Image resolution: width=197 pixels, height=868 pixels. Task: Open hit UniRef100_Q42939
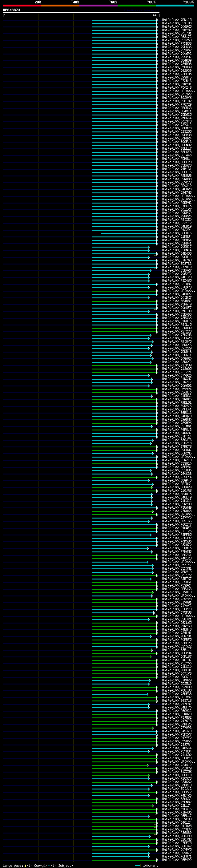coord(177,71)
